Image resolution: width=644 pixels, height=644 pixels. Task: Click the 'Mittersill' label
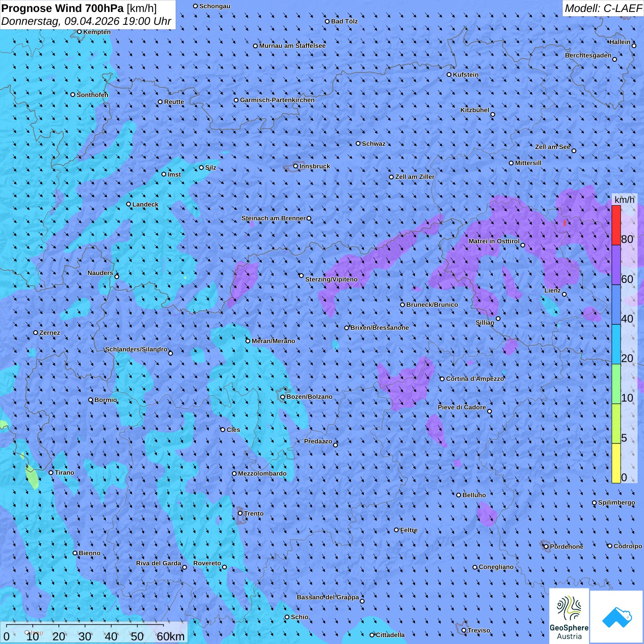(529, 163)
